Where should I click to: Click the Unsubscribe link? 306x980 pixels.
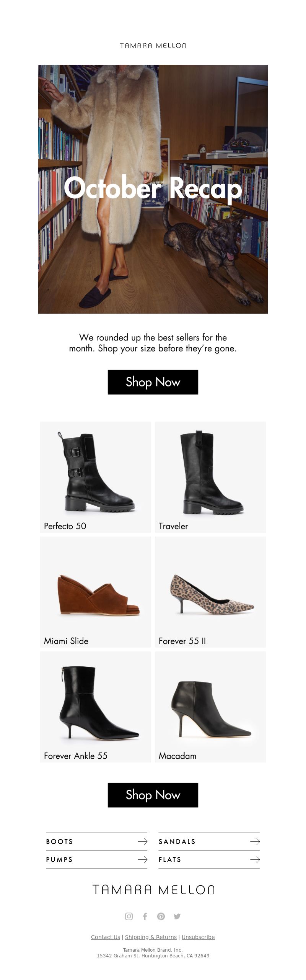tap(198, 937)
